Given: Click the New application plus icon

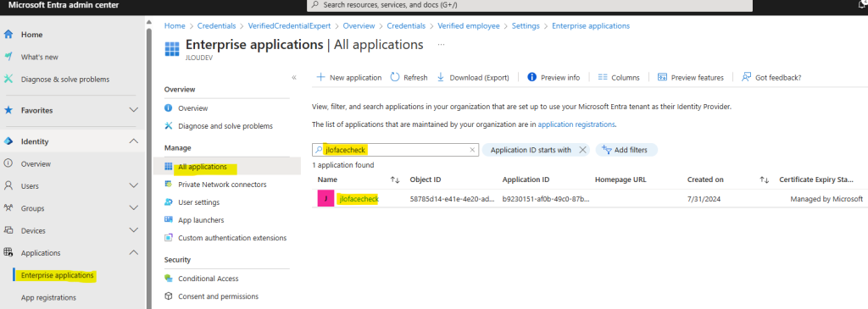Looking at the screenshot, I should click(x=320, y=77).
